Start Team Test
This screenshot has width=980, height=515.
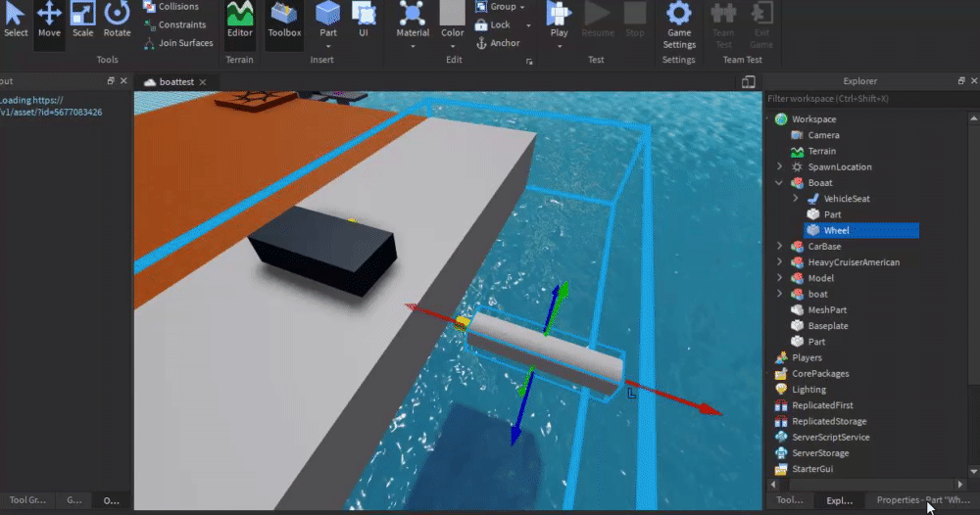pos(723,25)
